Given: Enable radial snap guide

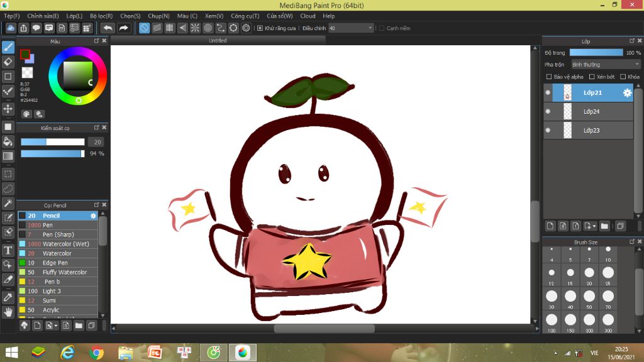Looking at the screenshot, I should tap(195, 28).
